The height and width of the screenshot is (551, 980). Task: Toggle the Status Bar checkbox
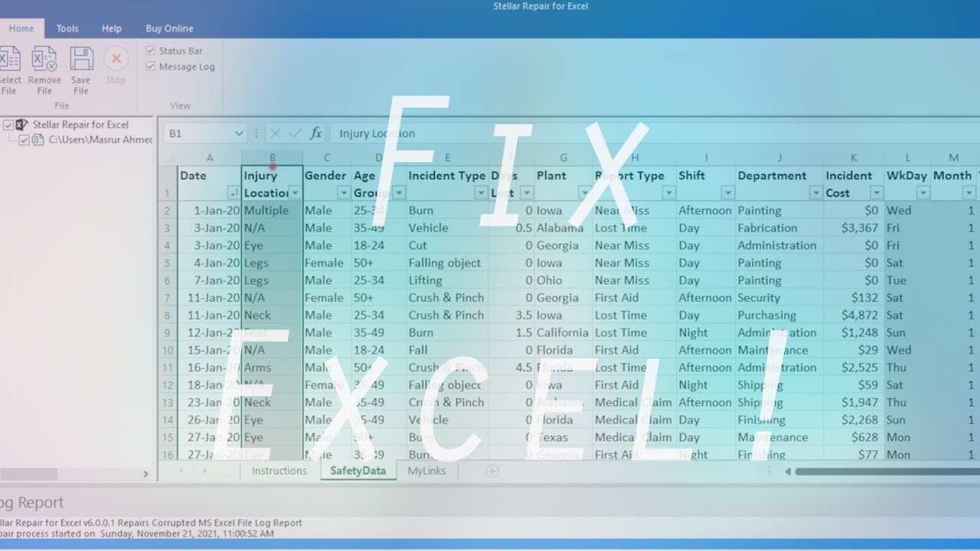click(x=151, y=51)
